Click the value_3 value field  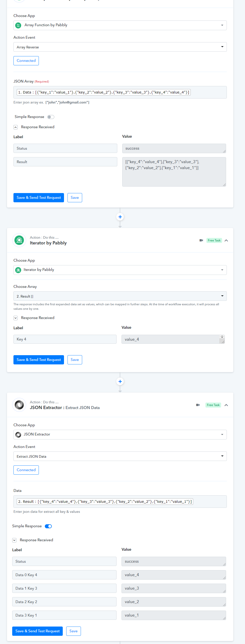(174, 588)
